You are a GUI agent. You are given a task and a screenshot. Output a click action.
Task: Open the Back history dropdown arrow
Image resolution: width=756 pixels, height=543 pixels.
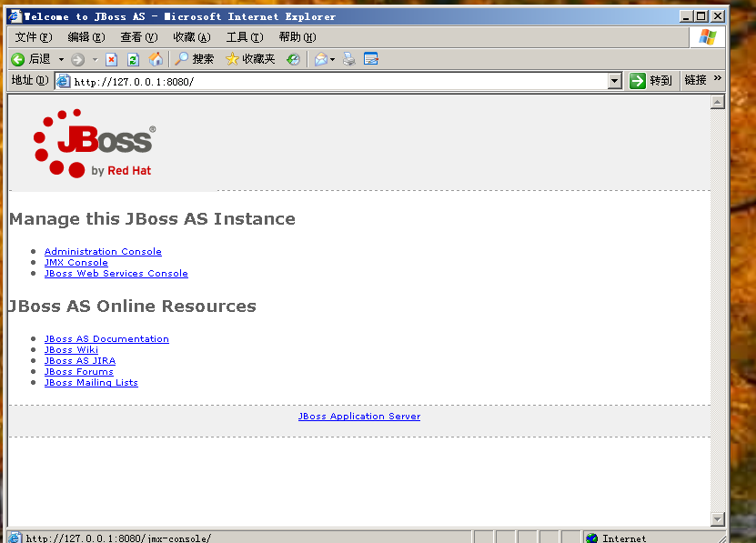pyautogui.click(x=61, y=60)
